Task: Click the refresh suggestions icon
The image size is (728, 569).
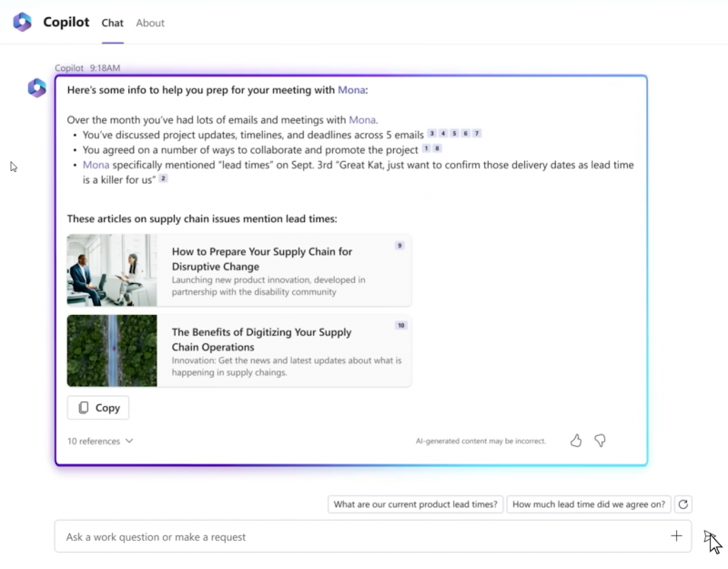Action: [682, 503]
